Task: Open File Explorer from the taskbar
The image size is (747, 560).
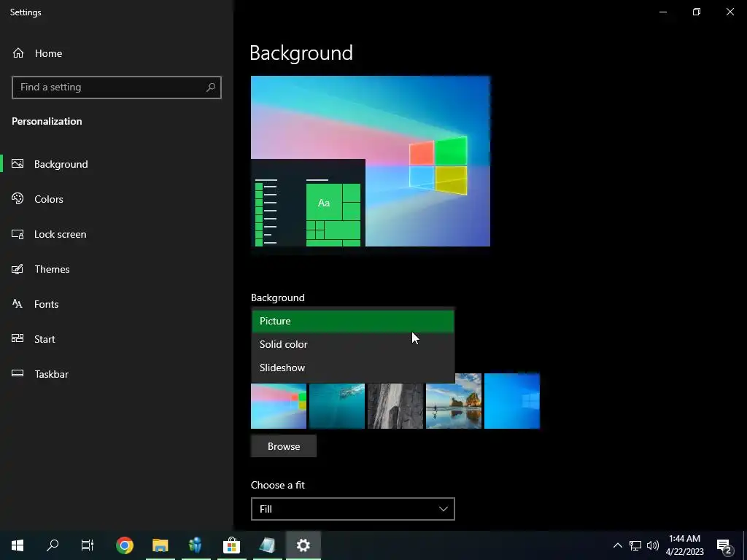Action: pyautogui.click(x=160, y=545)
